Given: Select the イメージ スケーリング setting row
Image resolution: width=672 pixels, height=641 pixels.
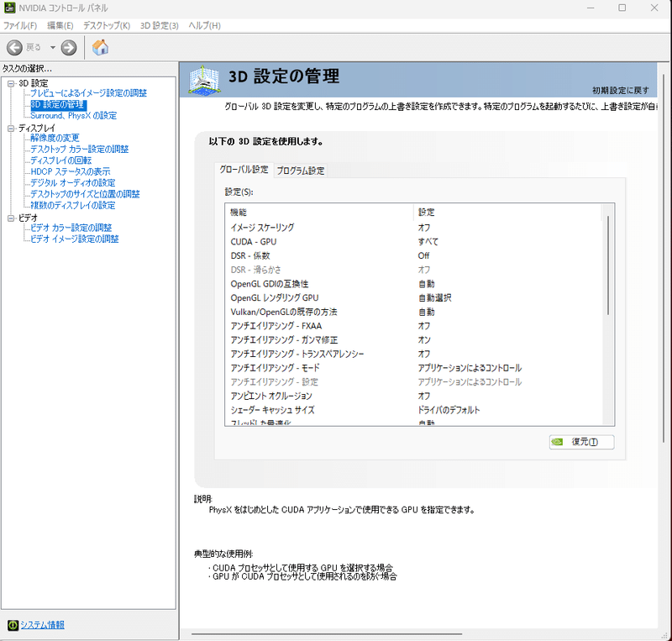Looking at the screenshot, I should click(413, 228).
